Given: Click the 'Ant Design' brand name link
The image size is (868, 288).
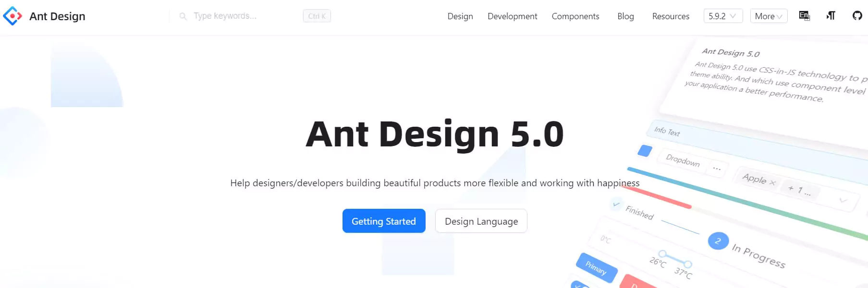Looking at the screenshot, I should click(57, 16).
